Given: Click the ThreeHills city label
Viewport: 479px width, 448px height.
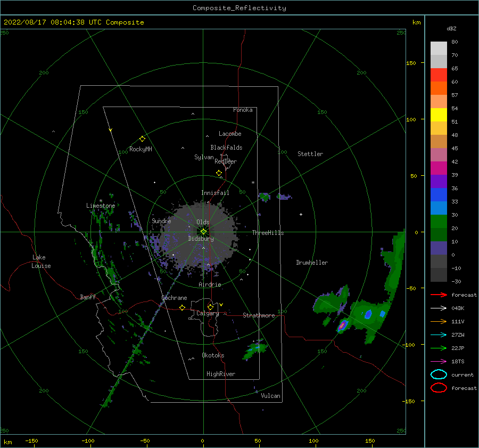Looking at the screenshot, I should tap(268, 233).
